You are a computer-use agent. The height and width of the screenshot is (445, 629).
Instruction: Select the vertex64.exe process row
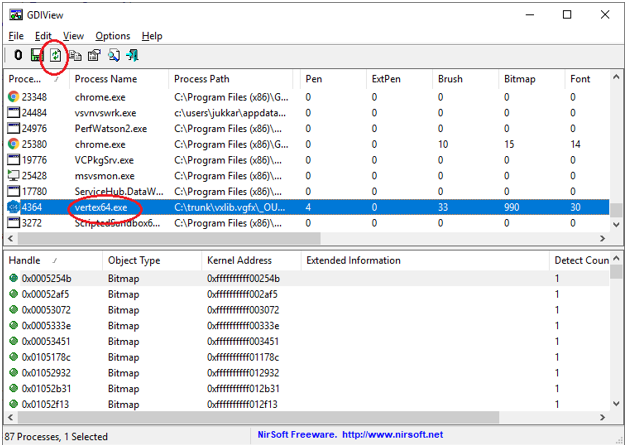coord(101,207)
